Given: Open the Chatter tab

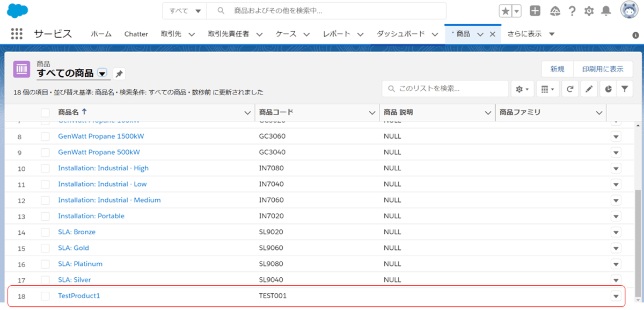Looking at the screenshot, I should coord(136,34).
